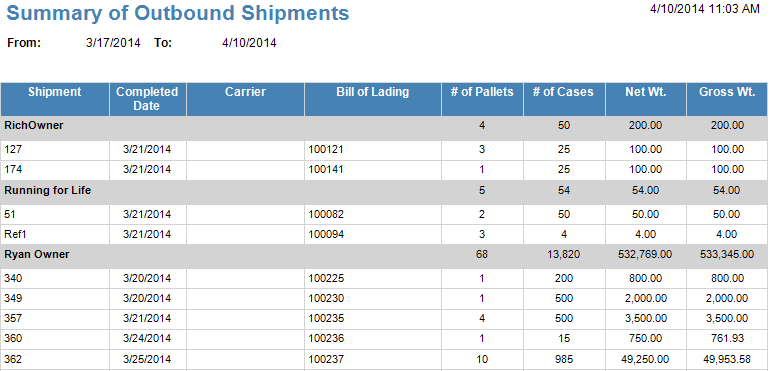Select the Gross Wt. column header
The width and height of the screenshot is (779, 371).
tap(727, 99)
